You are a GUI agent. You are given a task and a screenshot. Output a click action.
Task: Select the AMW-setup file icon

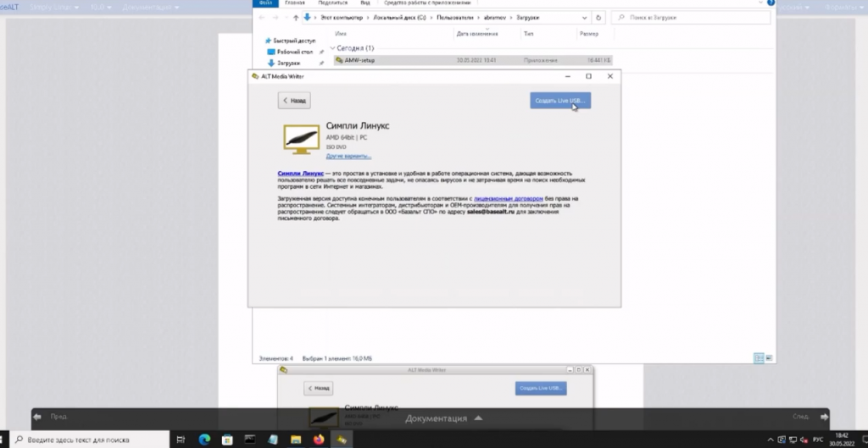tap(339, 60)
